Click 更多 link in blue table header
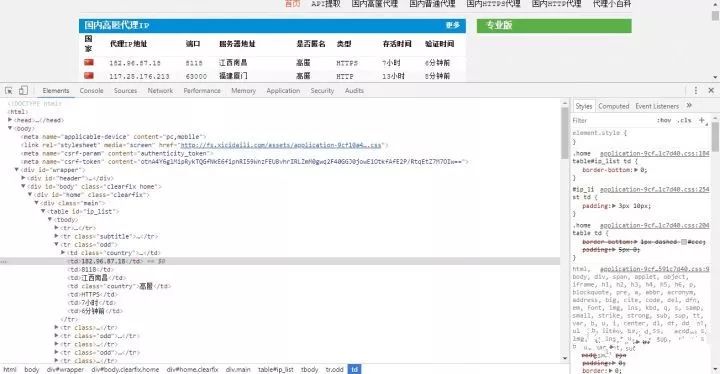Viewport: 720px width, 374px height. pyautogui.click(x=453, y=25)
